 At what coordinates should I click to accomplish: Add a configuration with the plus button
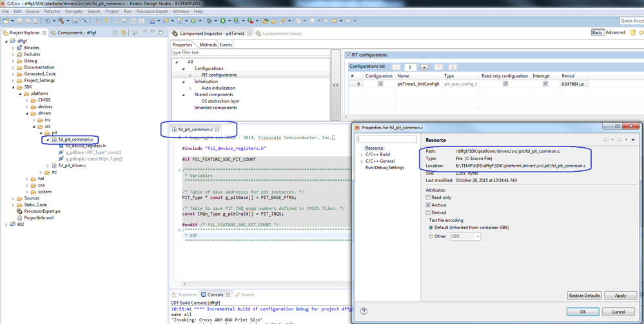click(424, 67)
